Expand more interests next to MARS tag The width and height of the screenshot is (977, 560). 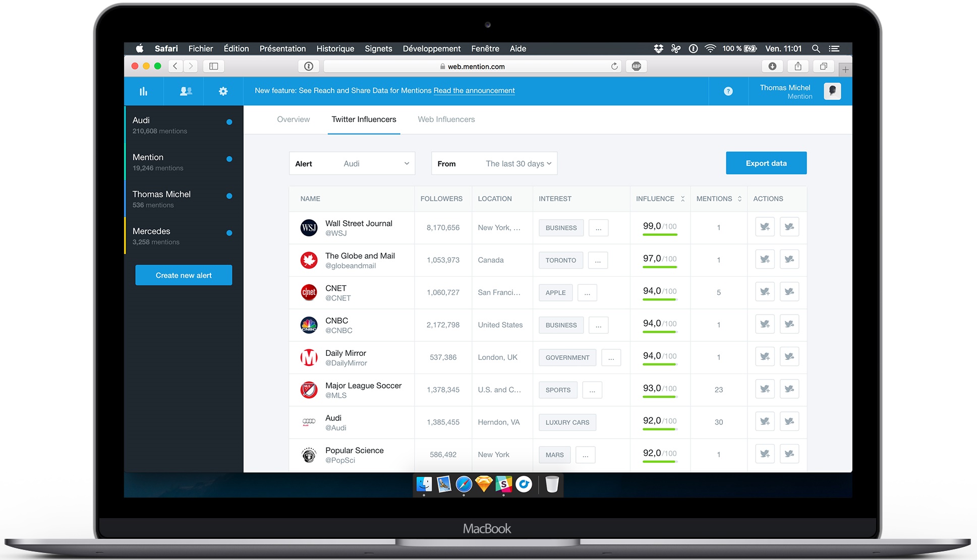585,455
